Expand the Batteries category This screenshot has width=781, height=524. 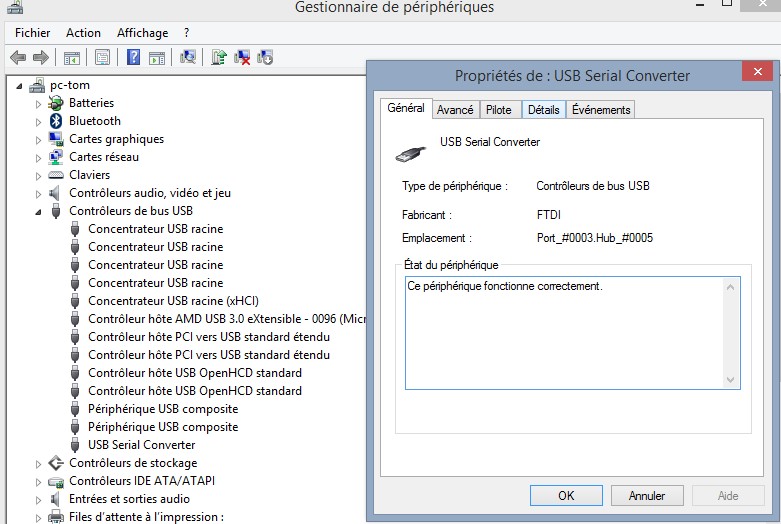(x=39, y=103)
